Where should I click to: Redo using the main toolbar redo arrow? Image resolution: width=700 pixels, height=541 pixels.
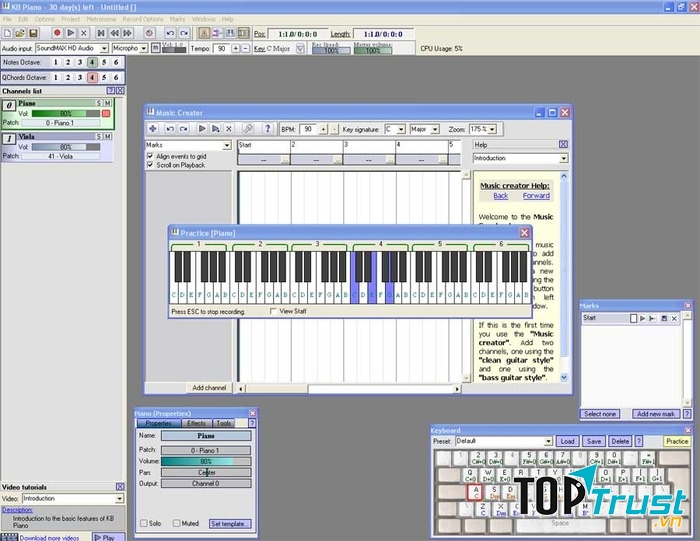tap(183, 33)
